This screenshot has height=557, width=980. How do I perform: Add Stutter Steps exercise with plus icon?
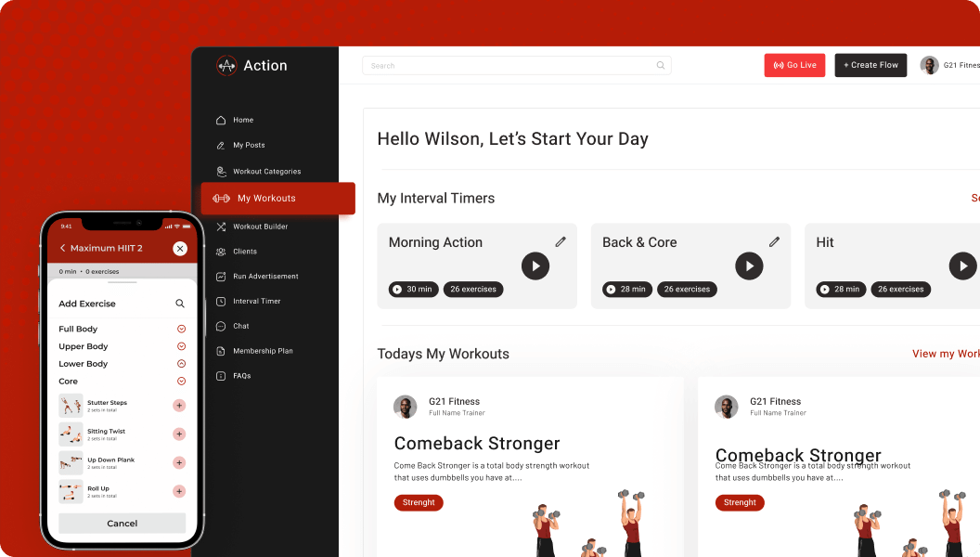click(x=179, y=406)
